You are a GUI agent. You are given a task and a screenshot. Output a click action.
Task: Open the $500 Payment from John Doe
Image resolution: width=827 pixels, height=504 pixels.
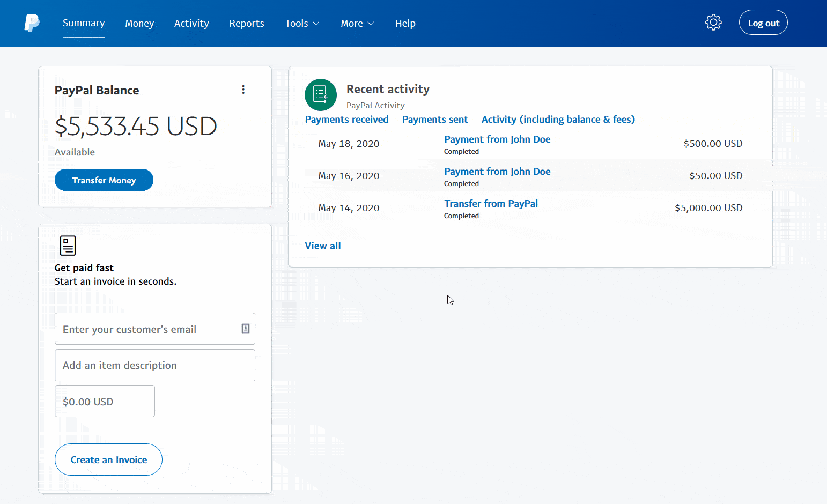497,139
